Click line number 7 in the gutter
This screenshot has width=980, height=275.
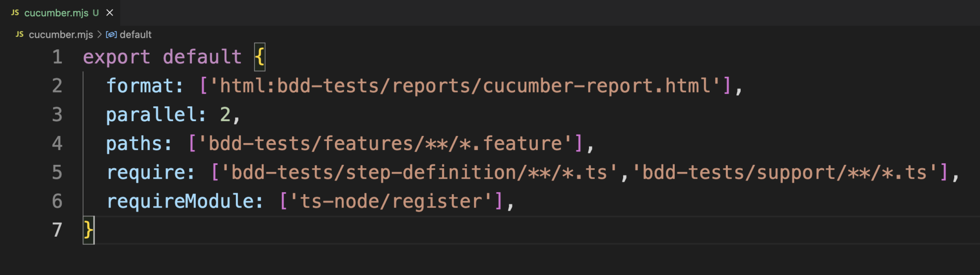tap(57, 230)
